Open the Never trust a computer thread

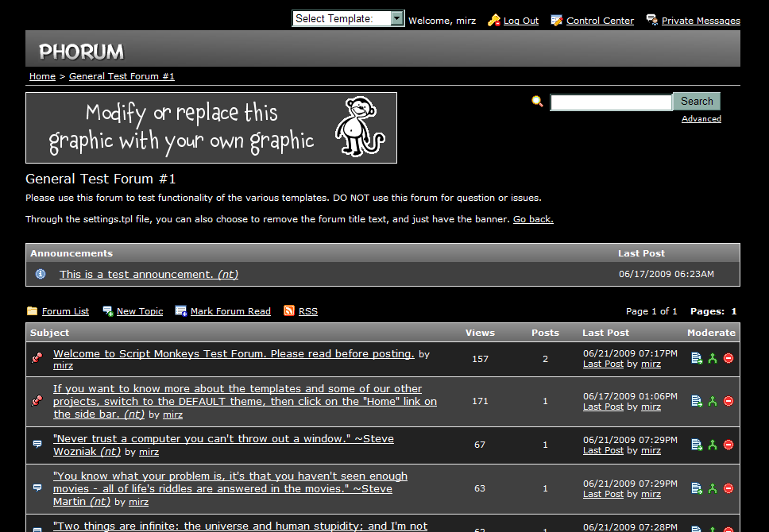[x=223, y=445]
